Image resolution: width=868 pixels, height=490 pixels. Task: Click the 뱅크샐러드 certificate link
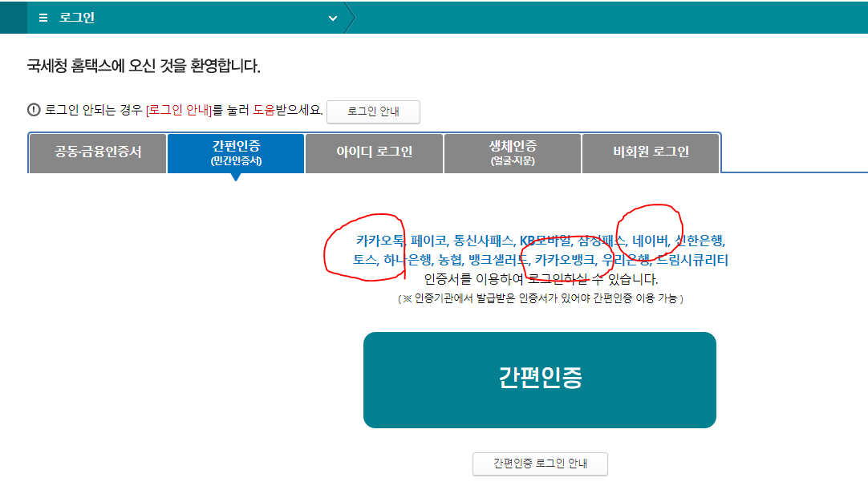[x=496, y=260]
